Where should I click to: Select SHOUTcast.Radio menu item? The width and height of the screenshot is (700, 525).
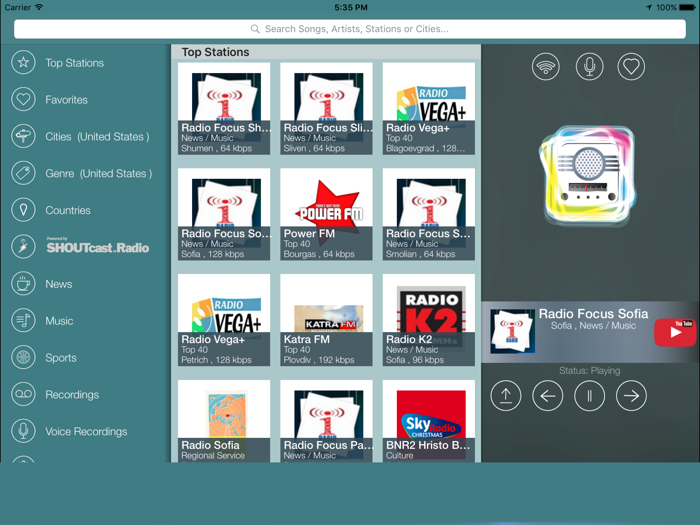(x=98, y=246)
